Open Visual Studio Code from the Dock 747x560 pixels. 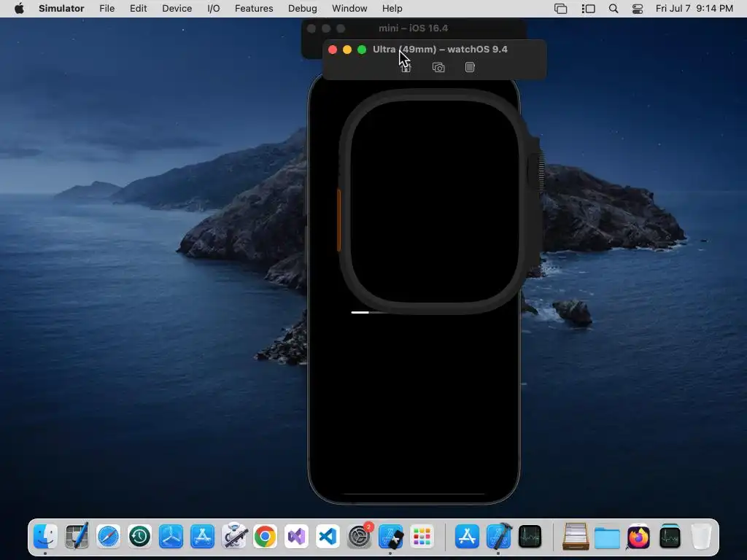coord(328,536)
